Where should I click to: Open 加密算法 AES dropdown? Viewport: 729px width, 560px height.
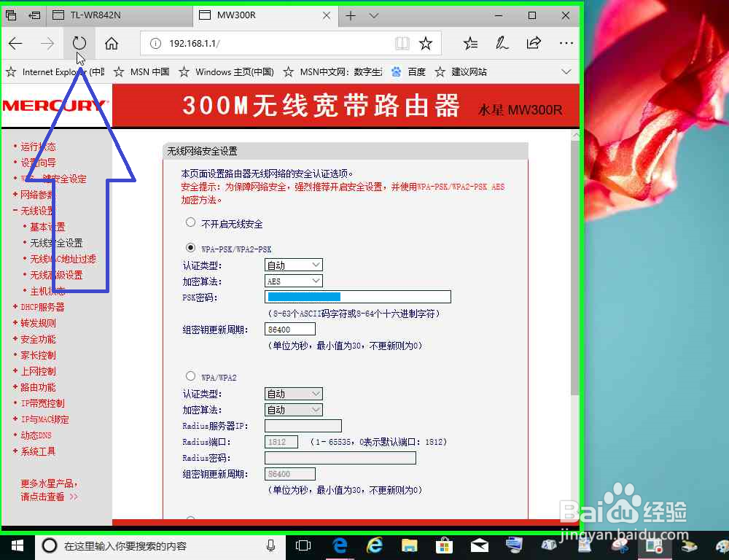293,281
